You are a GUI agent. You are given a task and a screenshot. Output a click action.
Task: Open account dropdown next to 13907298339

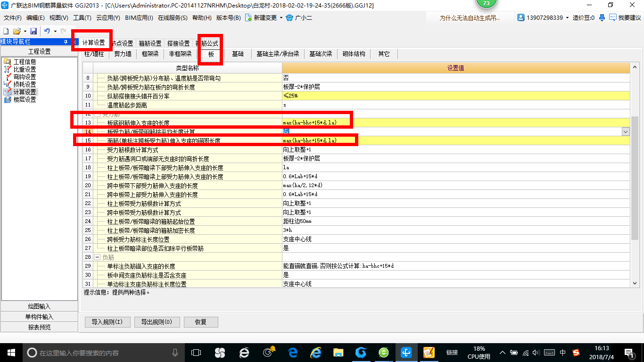click(568, 18)
